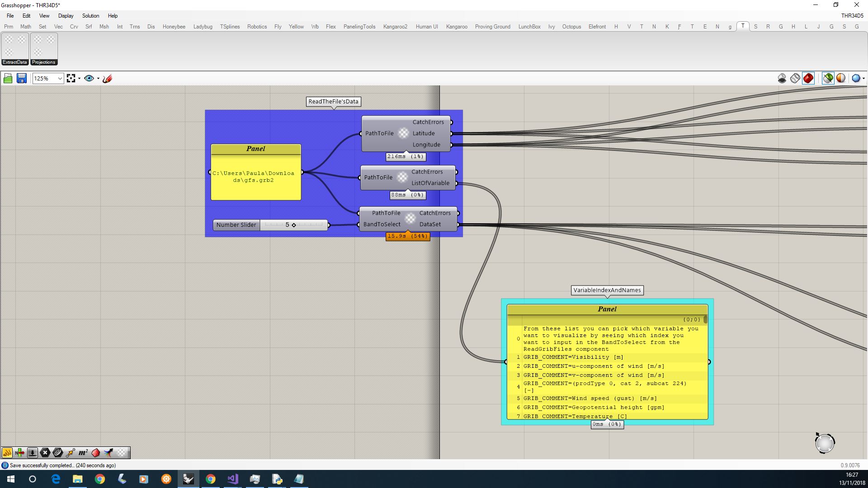Toggle preview off with the slashed green cylinder
This screenshot has height=488, width=868.
click(x=829, y=78)
